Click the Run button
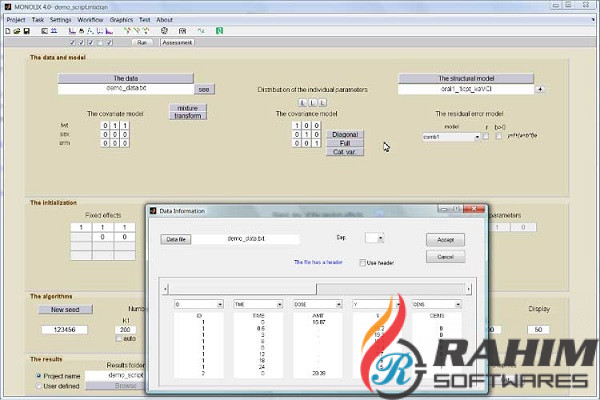Image resolution: width=600 pixels, height=400 pixels. [x=142, y=42]
